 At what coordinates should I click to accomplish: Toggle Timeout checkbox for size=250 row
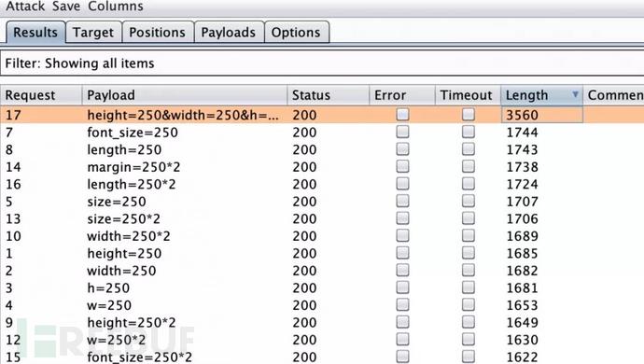[469, 201]
